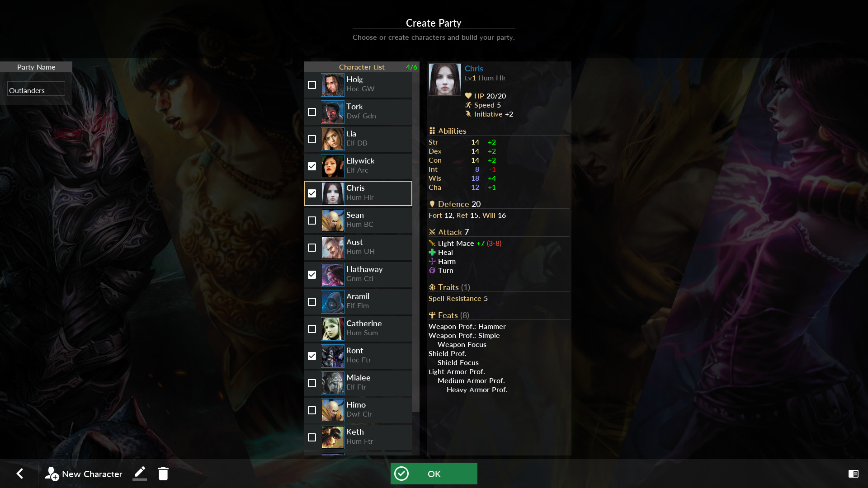Click the New Character label
Viewport: 868px width, 488px height.
click(x=92, y=474)
